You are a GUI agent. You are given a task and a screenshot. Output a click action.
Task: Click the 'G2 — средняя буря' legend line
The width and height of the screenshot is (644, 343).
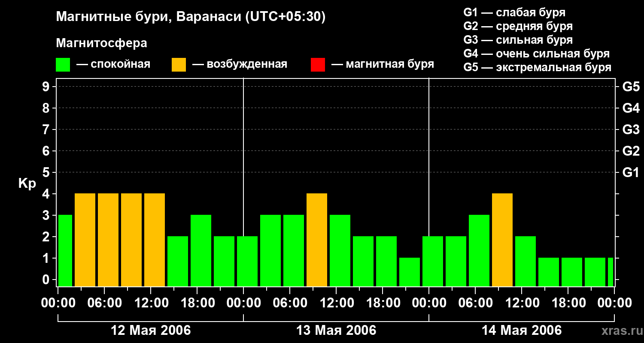coord(518,26)
